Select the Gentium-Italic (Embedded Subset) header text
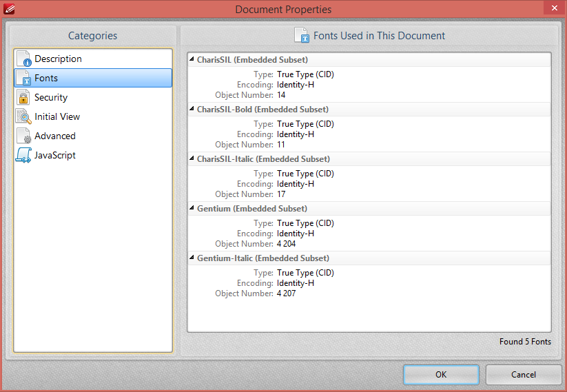The image size is (567, 392). [263, 258]
